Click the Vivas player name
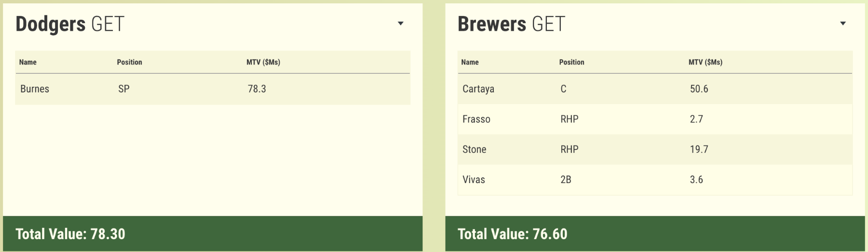This screenshot has width=868, height=252. (474, 180)
